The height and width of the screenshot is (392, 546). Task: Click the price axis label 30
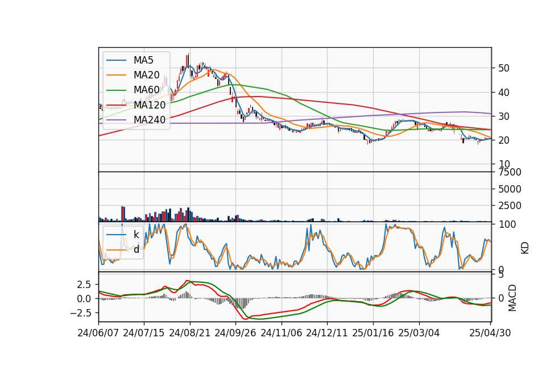coord(503,116)
